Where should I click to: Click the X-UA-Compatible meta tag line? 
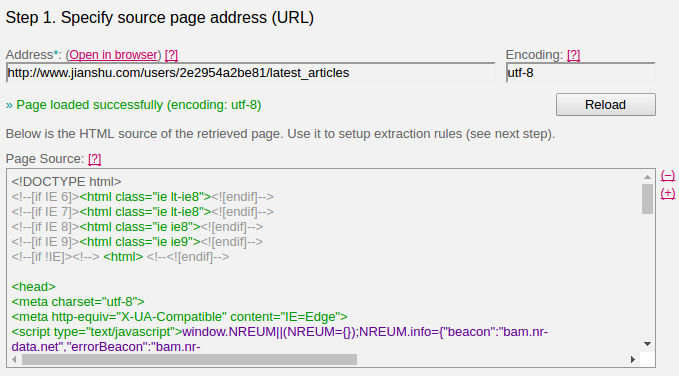(x=179, y=317)
